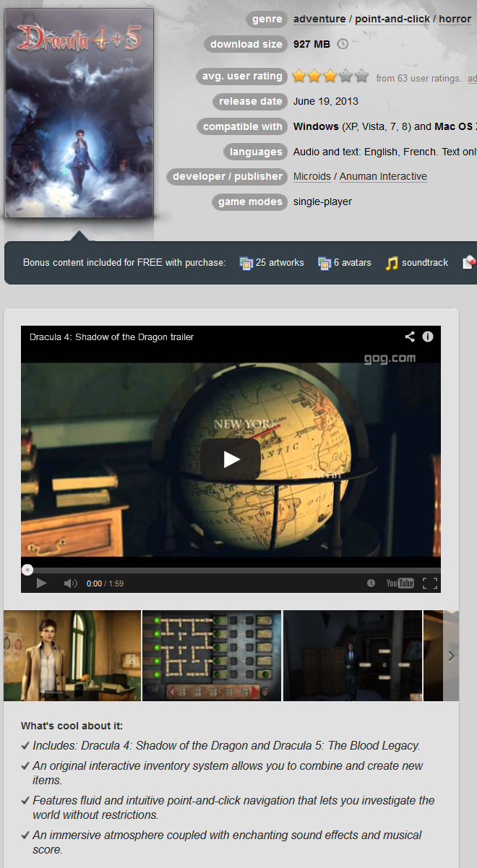Open screenshot of woman in office
Image resolution: width=477 pixels, height=868 pixels.
[72, 656]
